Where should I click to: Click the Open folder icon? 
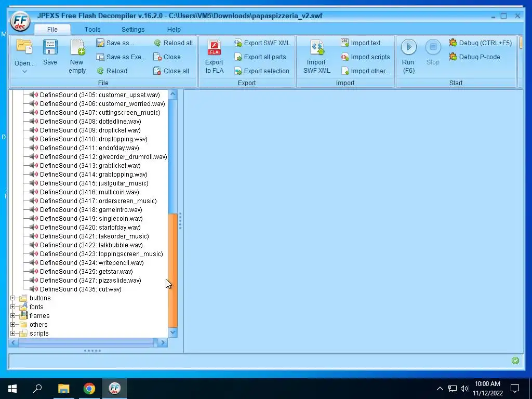(24, 46)
